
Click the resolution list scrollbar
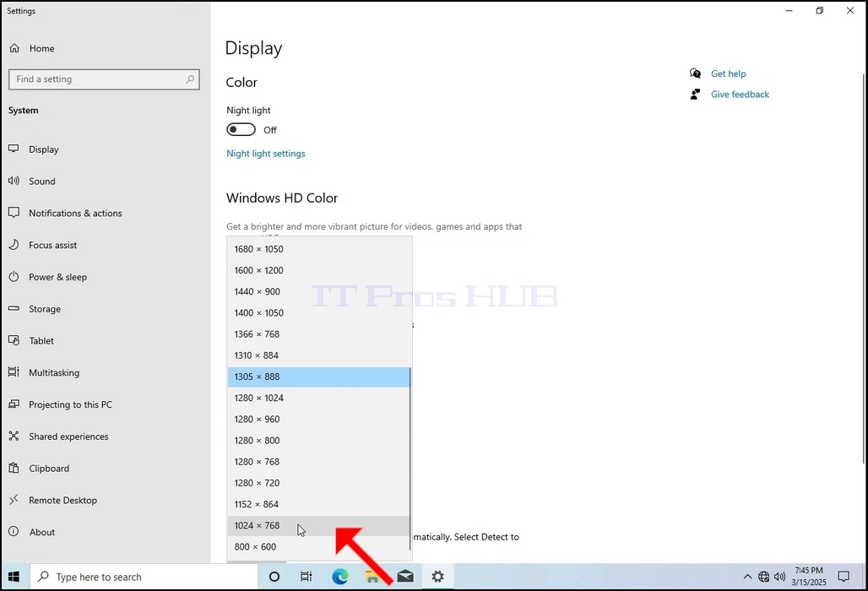[x=410, y=458]
